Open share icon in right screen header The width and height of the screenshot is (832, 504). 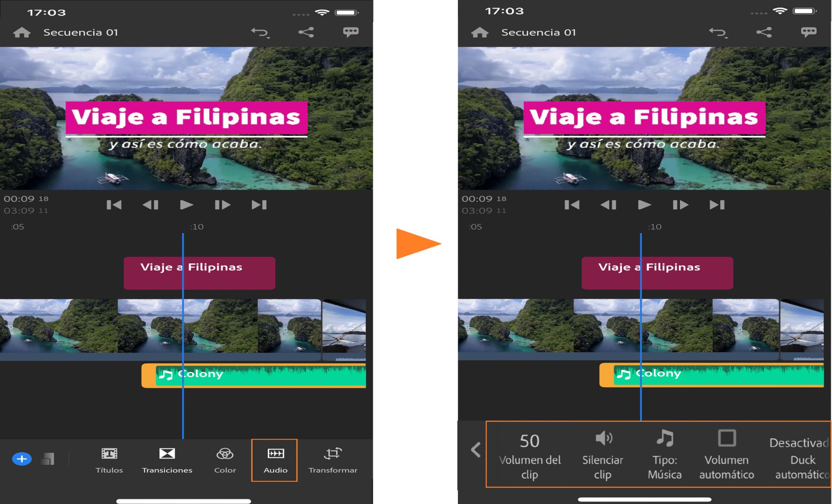point(764,32)
